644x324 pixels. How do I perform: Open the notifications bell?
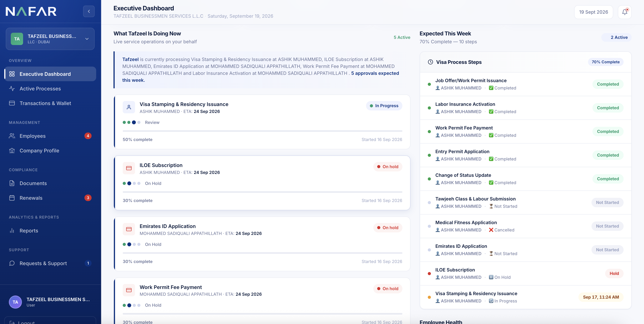pos(625,12)
